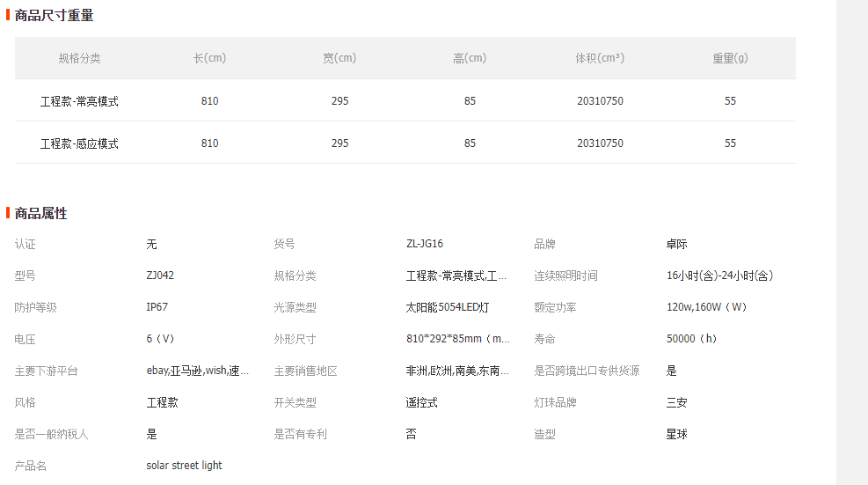Click the 规格分类 table column header
The image size is (868, 485).
point(80,58)
